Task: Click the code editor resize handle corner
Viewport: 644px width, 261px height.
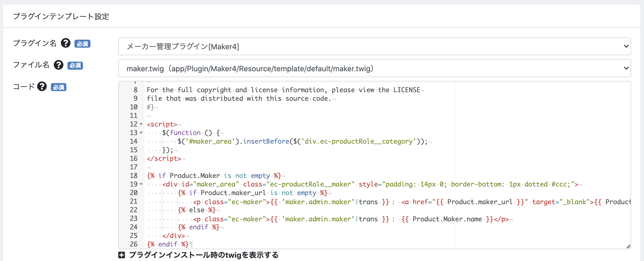Action: [628, 246]
